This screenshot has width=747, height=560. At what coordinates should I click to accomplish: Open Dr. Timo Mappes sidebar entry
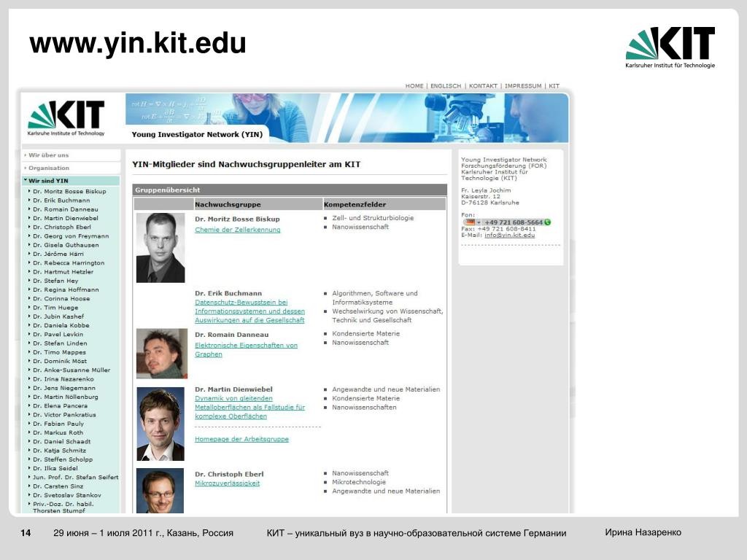tap(59, 352)
